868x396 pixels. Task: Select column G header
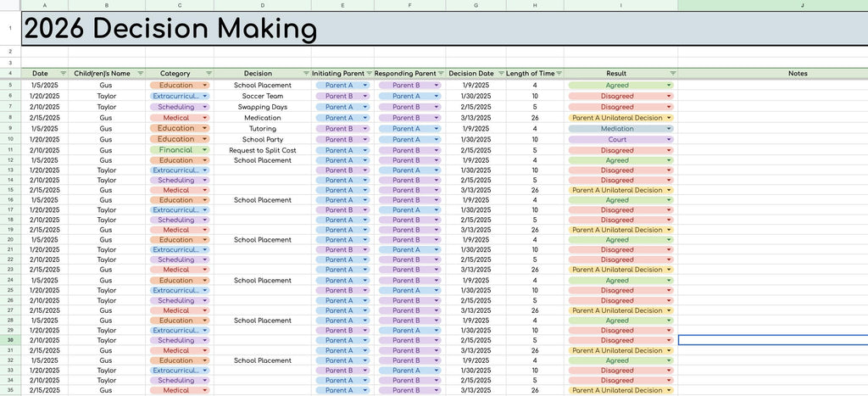(476, 5)
